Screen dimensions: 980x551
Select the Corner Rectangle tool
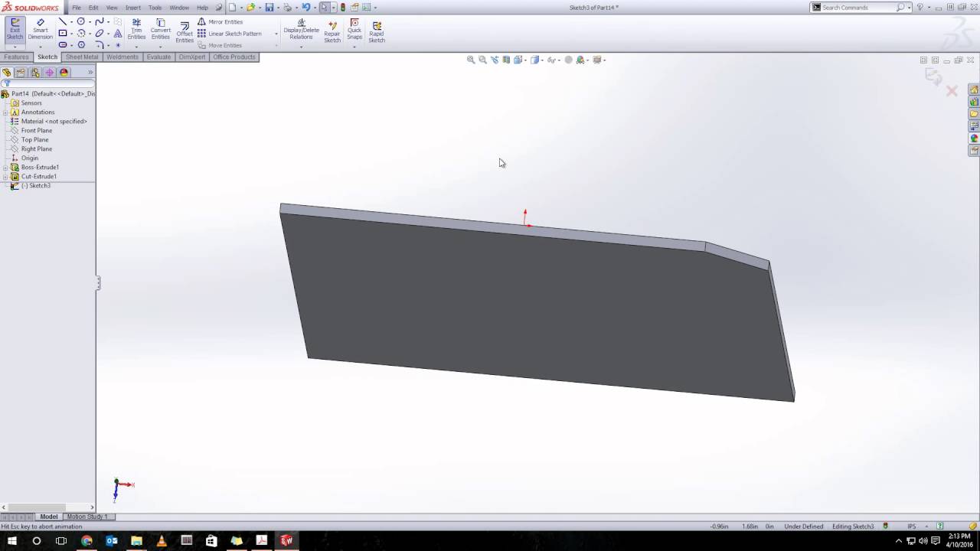coord(63,34)
